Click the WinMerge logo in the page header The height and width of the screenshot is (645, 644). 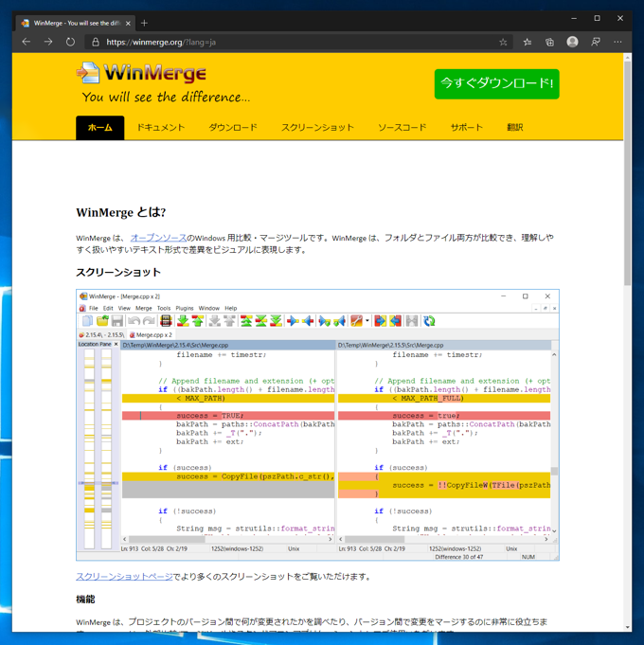pyautogui.click(x=141, y=73)
